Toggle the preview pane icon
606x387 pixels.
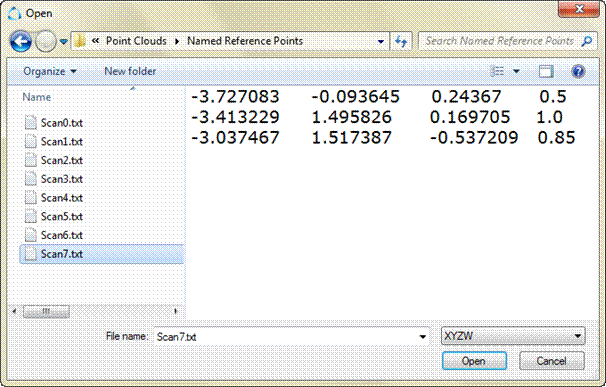coord(546,71)
